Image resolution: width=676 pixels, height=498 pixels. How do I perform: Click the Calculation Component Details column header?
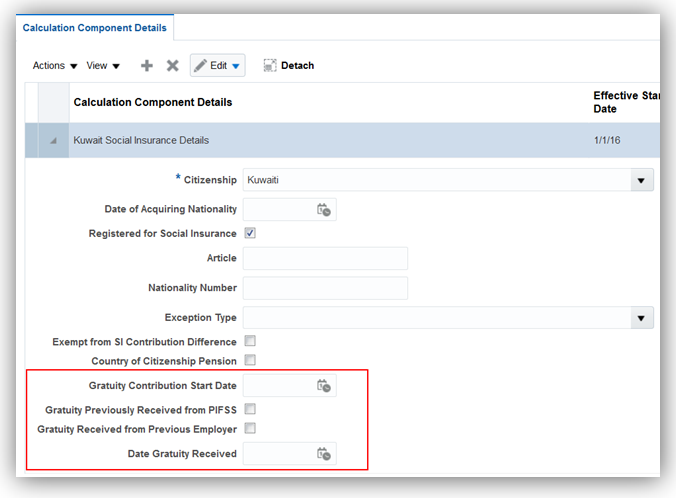[153, 102]
